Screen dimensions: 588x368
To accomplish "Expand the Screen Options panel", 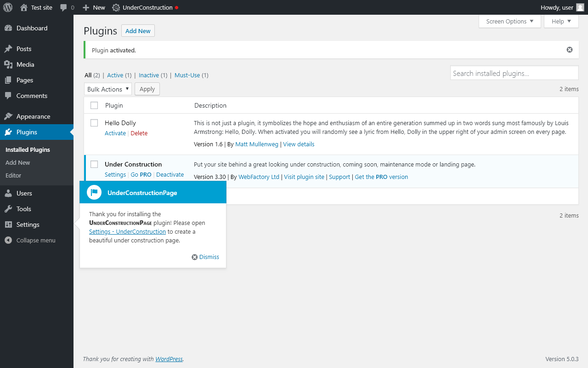I will 509,21.
